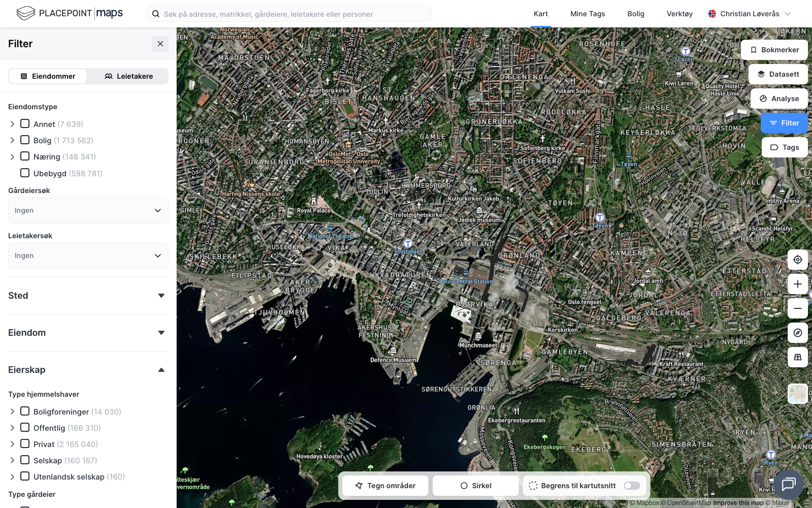Check the Næring property type checkbox

click(25, 156)
